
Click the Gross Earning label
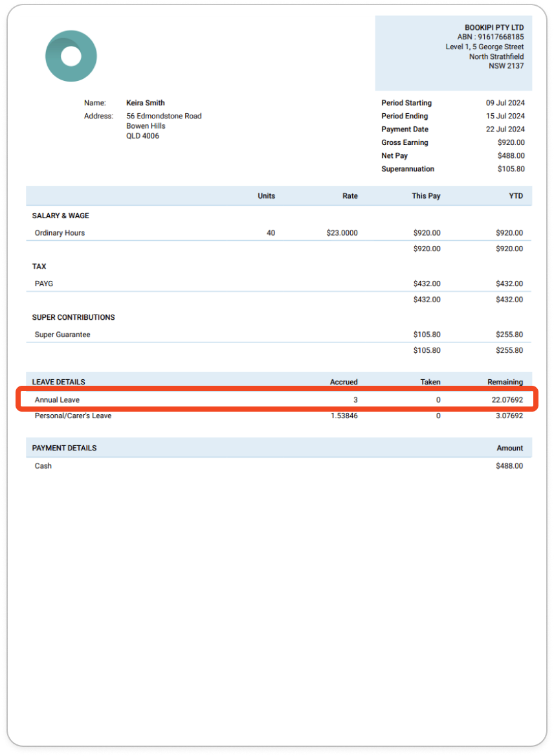point(404,142)
